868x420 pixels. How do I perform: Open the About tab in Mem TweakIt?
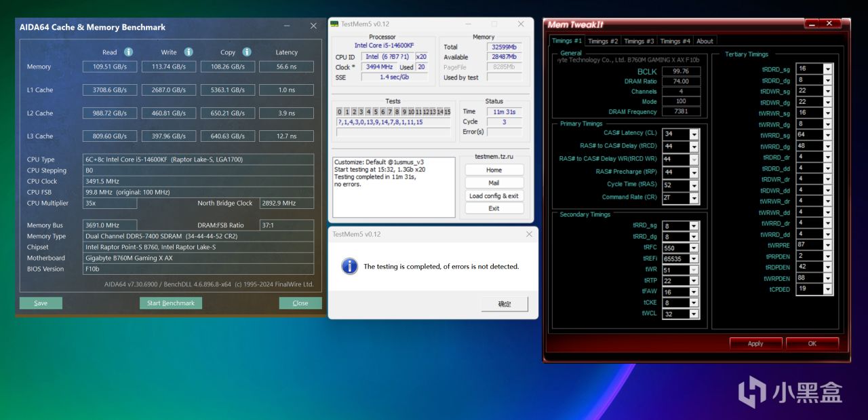705,41
